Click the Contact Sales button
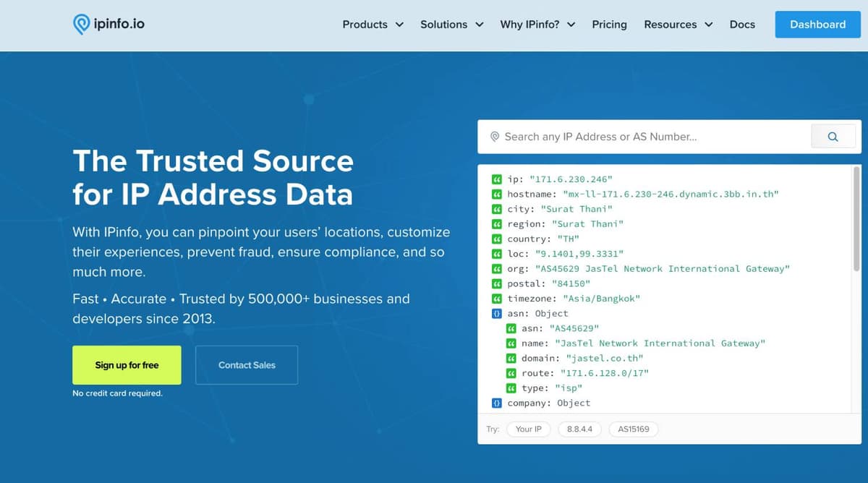The height and width of the screenshot is (483, 868). pos(247,365)
